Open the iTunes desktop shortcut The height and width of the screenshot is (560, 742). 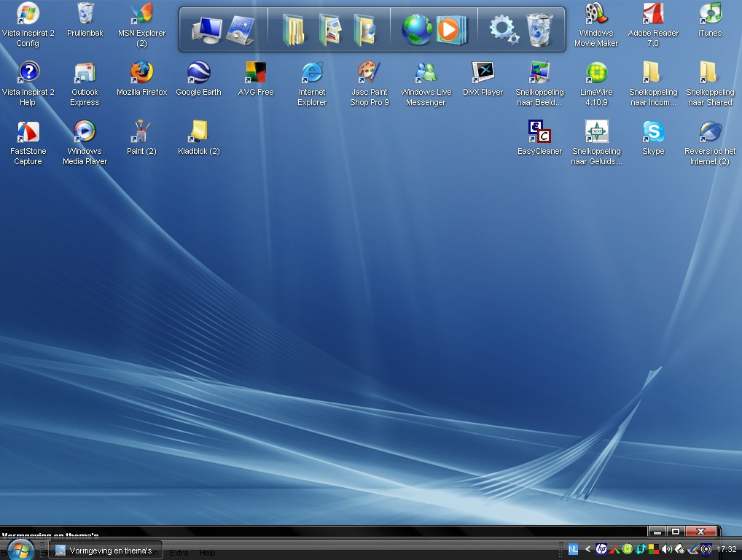click(709, 15)
